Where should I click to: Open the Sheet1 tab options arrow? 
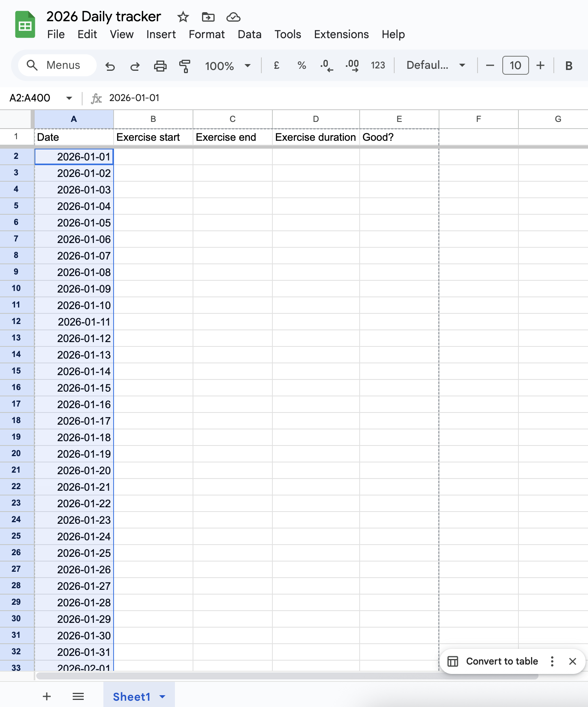(162, 697)
